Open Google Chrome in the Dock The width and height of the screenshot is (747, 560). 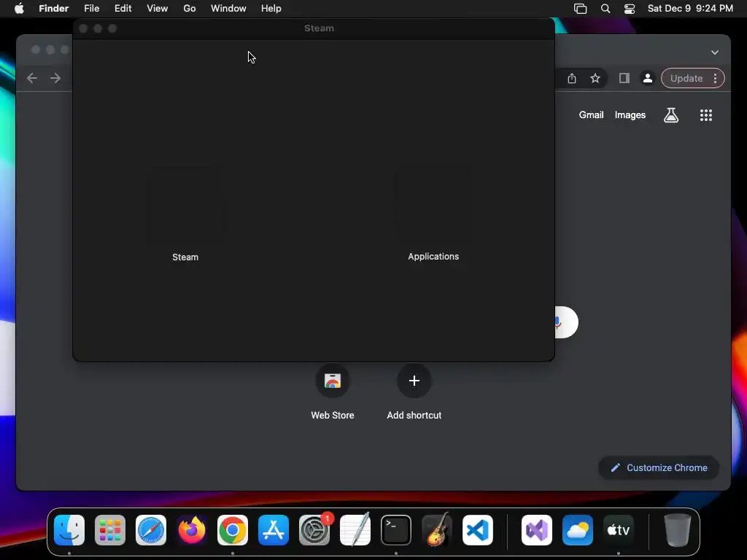point(233,530)
